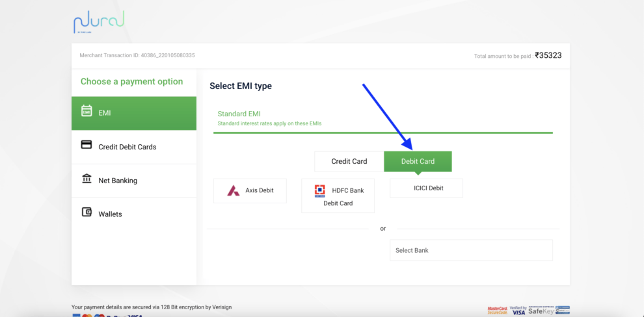Click the Plural logo at top left

point(99,21)
